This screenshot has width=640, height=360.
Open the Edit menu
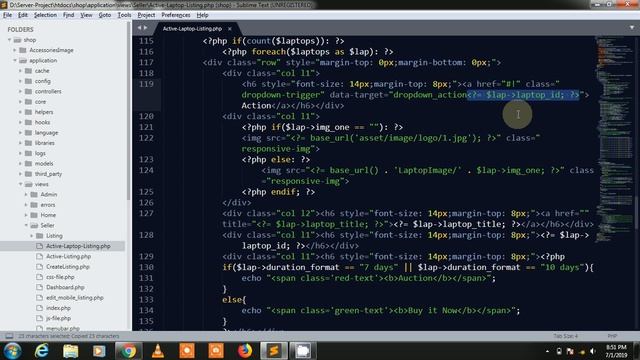pyautogui.click(x=22, y=15)
